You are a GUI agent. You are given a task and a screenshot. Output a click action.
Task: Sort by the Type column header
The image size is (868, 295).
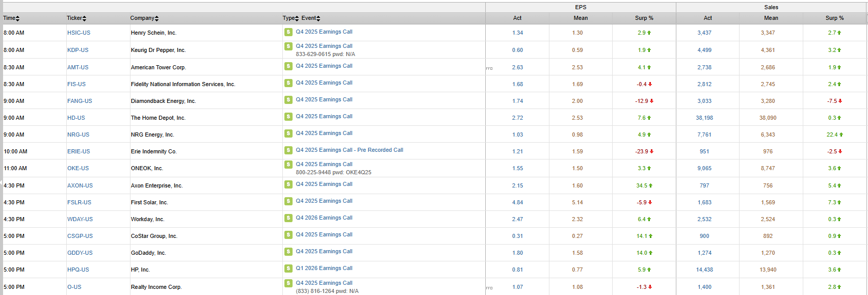(291, 18)
